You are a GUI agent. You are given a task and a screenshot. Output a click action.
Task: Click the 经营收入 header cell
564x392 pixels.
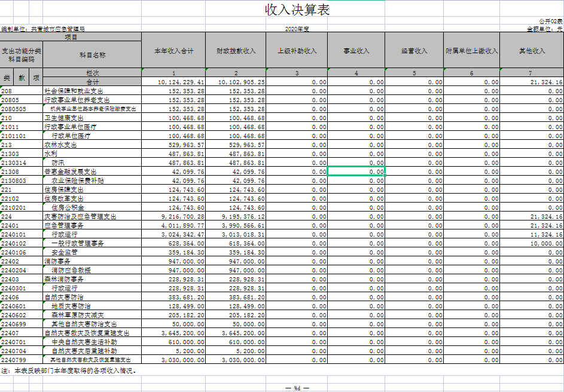(x=414, y=51)
